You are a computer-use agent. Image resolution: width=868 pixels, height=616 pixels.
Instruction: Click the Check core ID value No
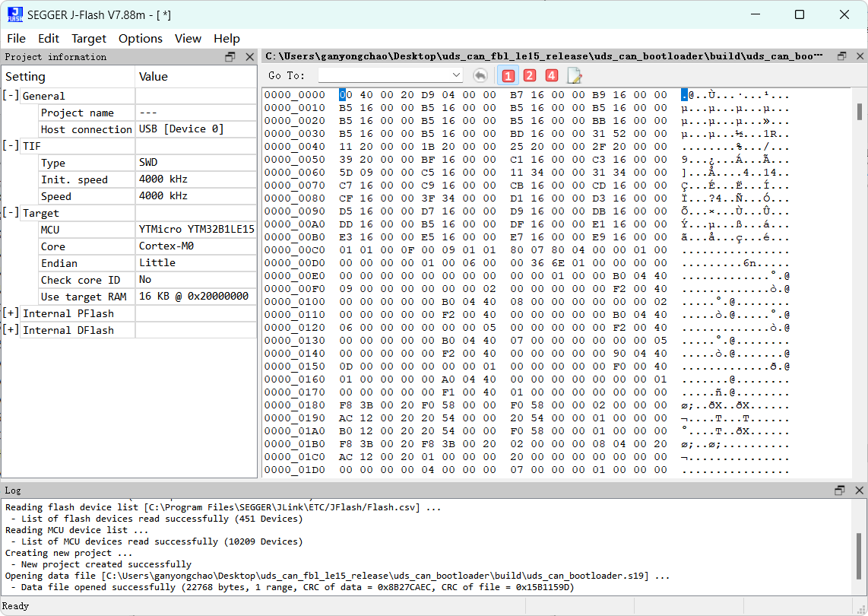click(x=197, y=279)
